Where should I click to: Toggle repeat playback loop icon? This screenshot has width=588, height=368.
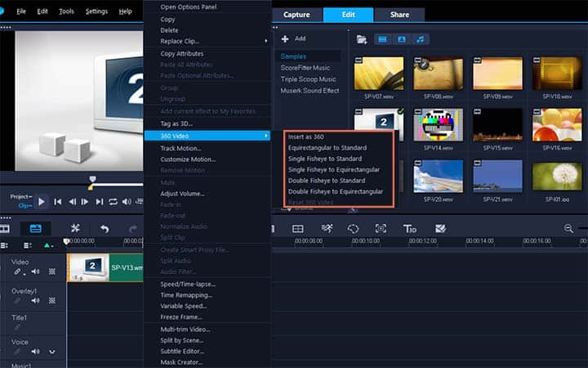113,202
